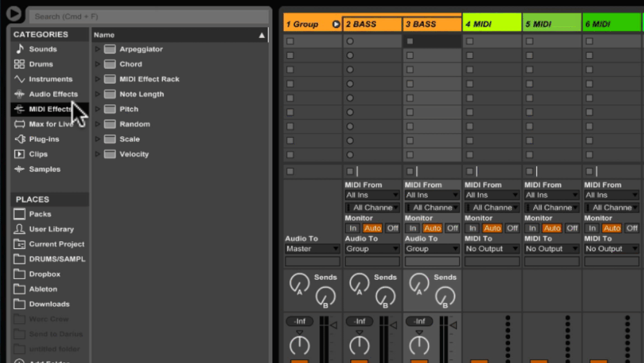Select the Velocity folder icon
The image size is (644, 363).
point(109,154)
